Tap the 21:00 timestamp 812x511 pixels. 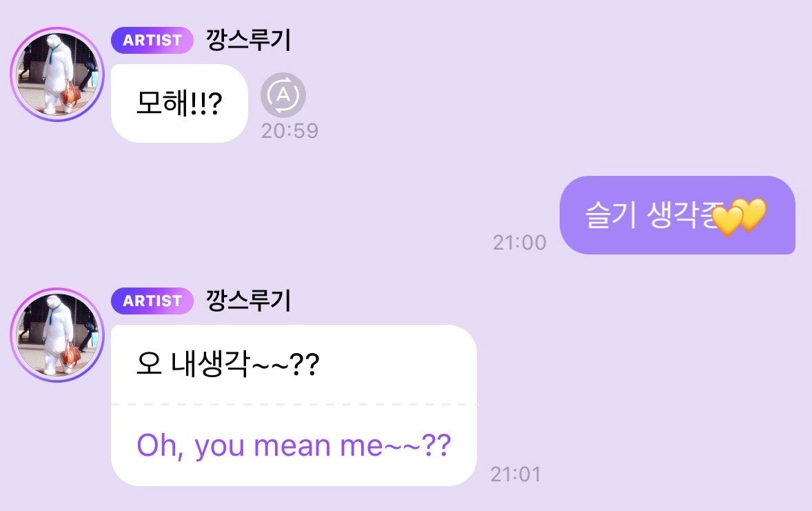(x=520, y=243)
